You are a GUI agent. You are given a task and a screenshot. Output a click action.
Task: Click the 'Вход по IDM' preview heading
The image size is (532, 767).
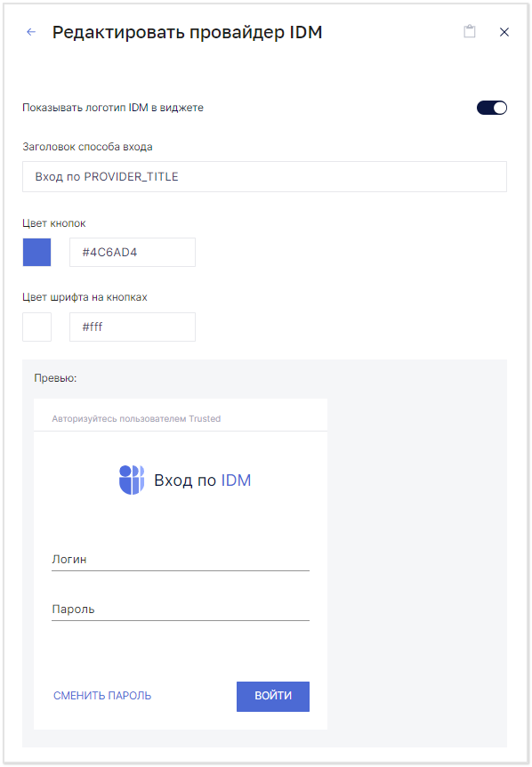click(x=203, y=480)
